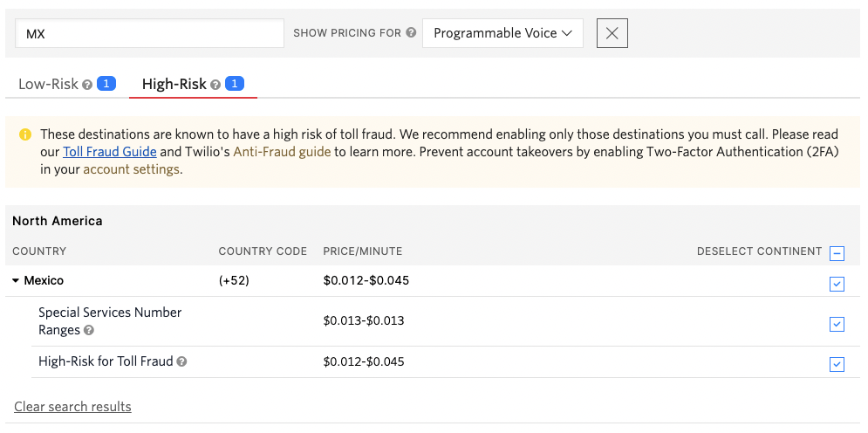Open the Anti-Fraud guide link
Screen dimensions: 868x433
(x=282, y=152)
